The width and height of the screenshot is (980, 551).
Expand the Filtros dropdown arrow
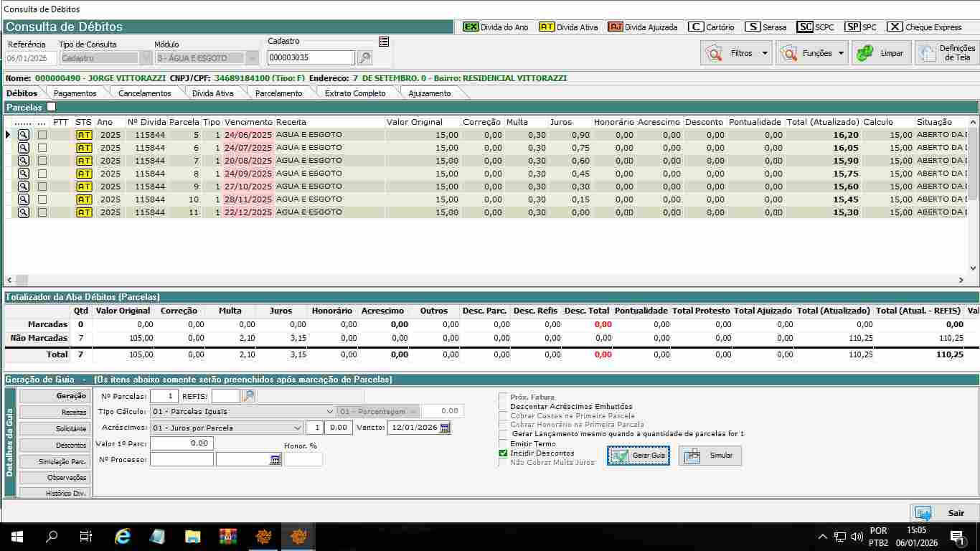click(x=765, y=53)
